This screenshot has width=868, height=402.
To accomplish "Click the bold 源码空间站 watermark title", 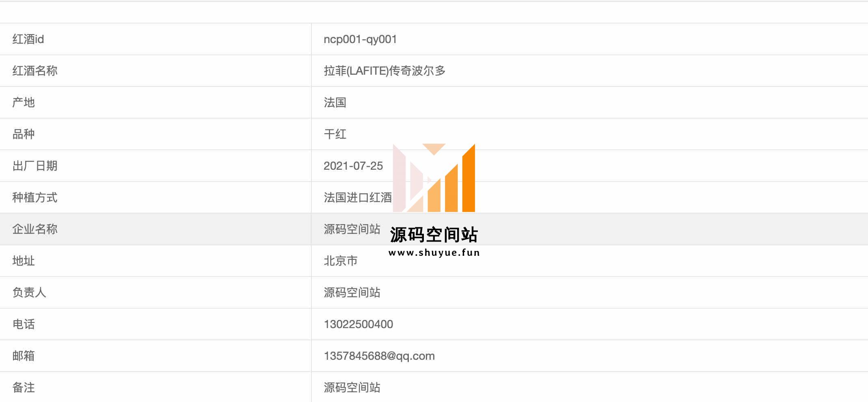I will click(434, 235).
